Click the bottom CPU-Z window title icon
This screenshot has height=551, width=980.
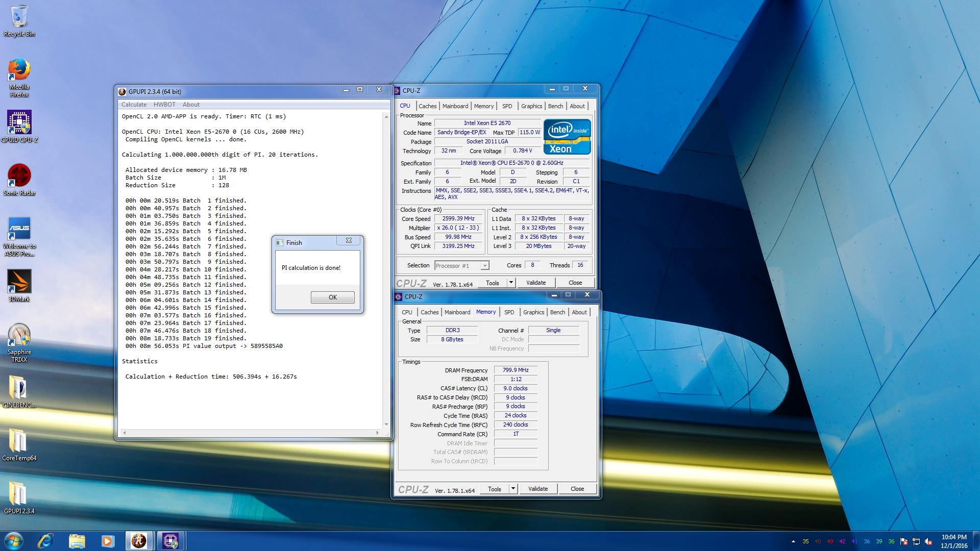399,297
